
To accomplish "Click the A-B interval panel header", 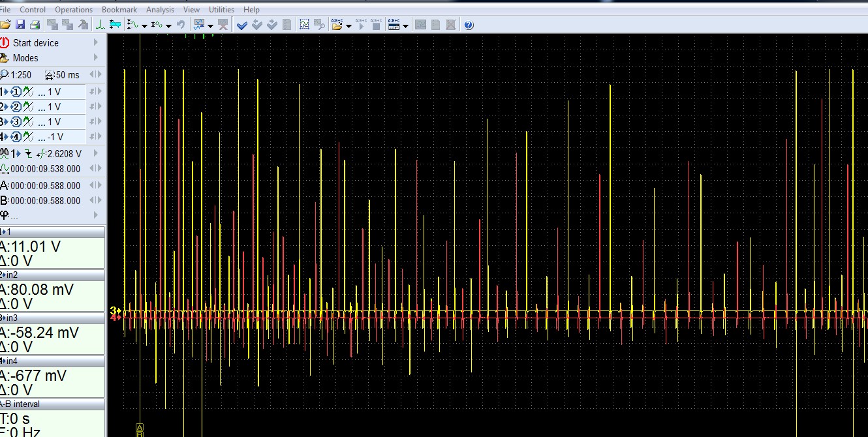I will [52, 404].
